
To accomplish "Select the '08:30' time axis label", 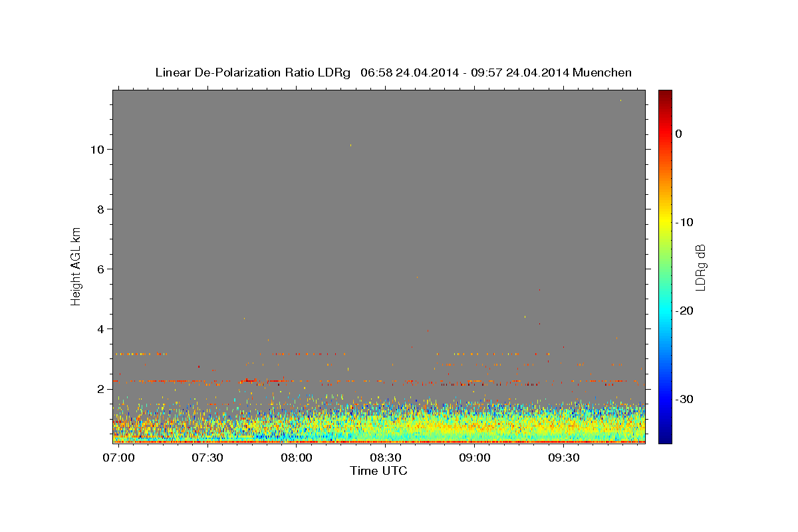I will click(386, 458).
